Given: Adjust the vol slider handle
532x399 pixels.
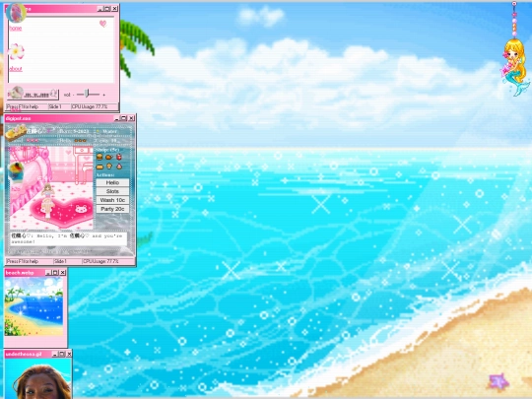Looking at the screenshot, I should pyautogui.click(x=87, y=94).
